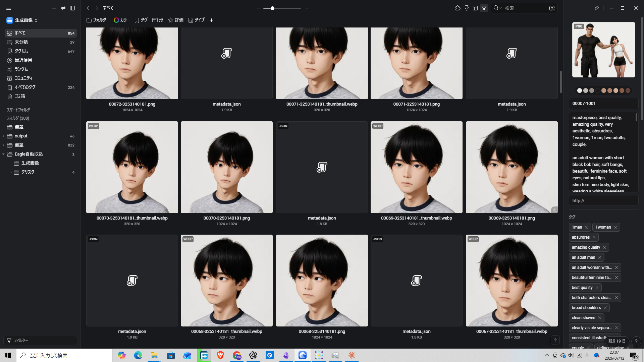Image resolution: width=644 pixels, height=362 pixels.
Task: Open Microsoft Edge from taskbar
Action: coord(138,355)
